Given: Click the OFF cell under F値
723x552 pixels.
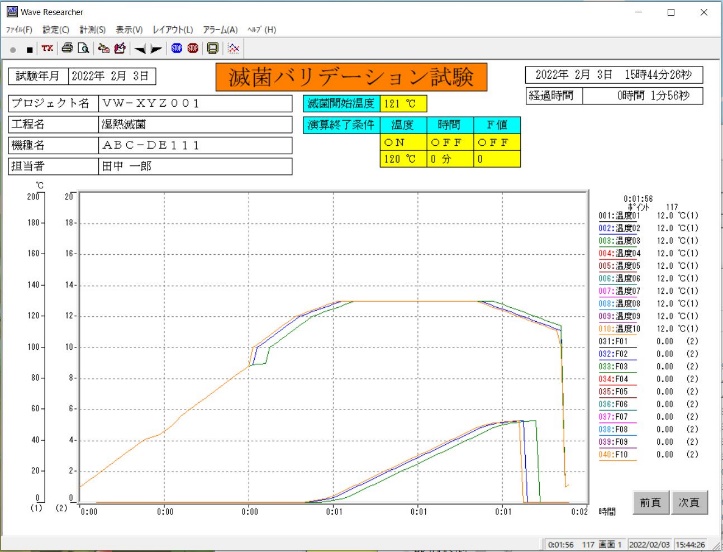Looking at the screenshot, I should pos(497,142).
